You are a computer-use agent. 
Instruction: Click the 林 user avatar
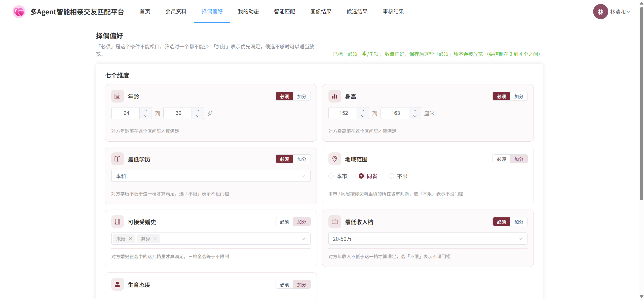click(x=600, y=12)
